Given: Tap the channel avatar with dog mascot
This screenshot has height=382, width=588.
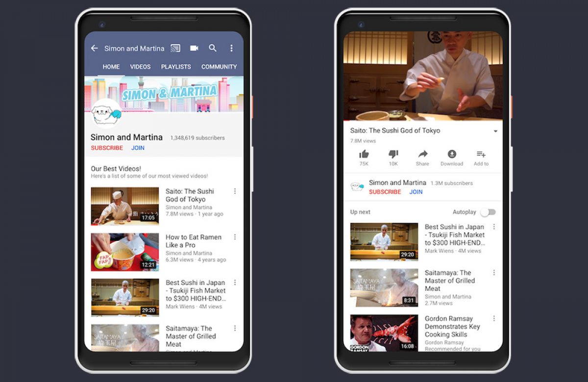Looking at the screenshot, I should (x=106, y=113).
